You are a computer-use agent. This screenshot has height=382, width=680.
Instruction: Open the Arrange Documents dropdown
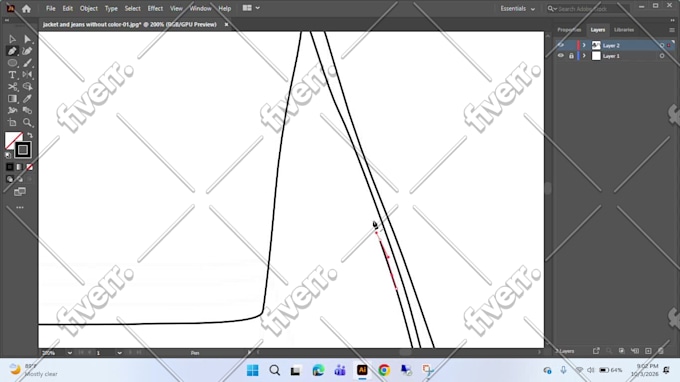pos(251,8)
